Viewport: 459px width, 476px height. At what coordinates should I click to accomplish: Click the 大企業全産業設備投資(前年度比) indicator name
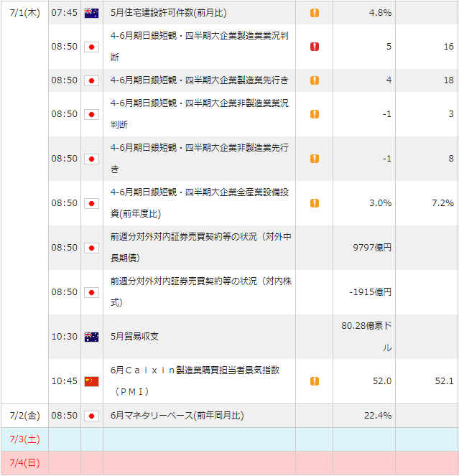(x=199, y=202)
